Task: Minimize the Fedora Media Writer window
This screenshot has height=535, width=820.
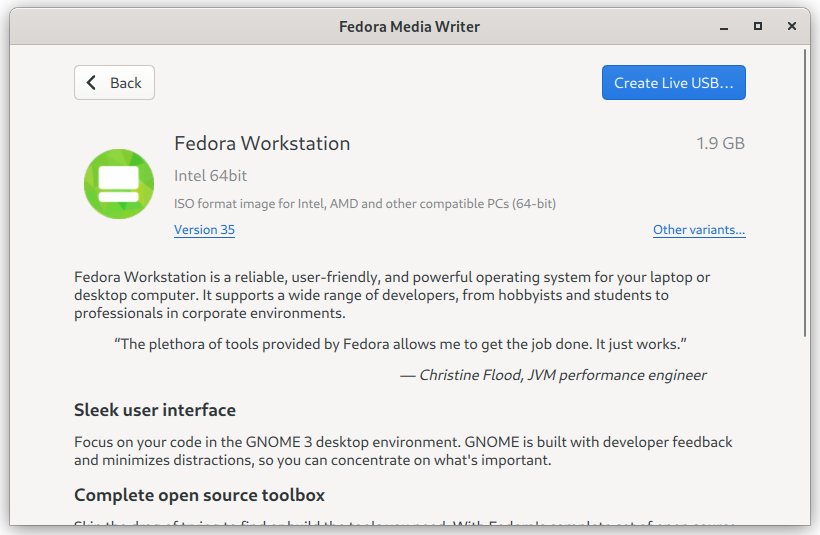Action: (x=724, y=27)
